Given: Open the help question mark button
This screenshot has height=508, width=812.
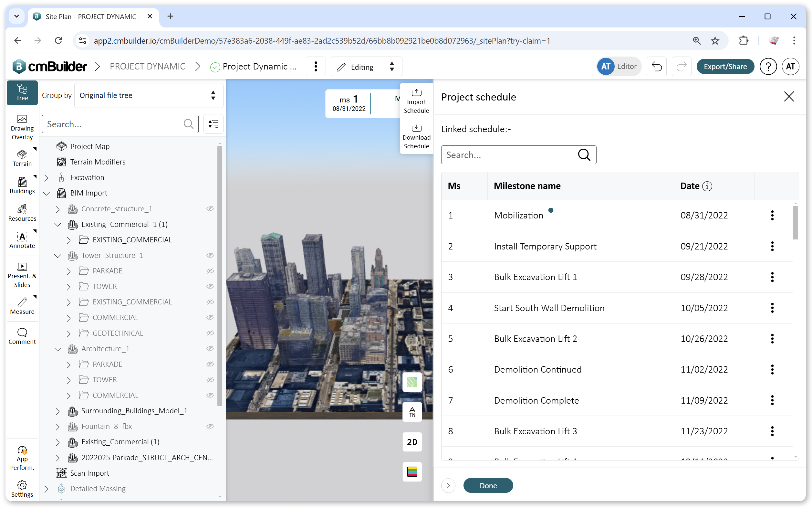Looking at the screenshot, I should [x=768, y=67].
